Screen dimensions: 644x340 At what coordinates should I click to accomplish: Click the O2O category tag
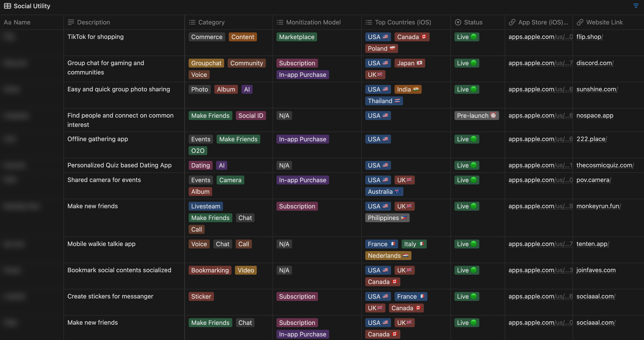198,151
